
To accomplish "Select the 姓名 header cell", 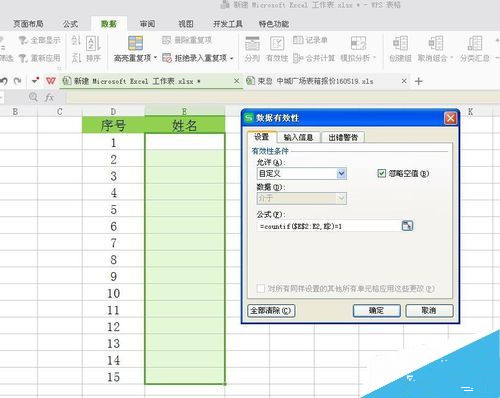I will pos(185,125).
